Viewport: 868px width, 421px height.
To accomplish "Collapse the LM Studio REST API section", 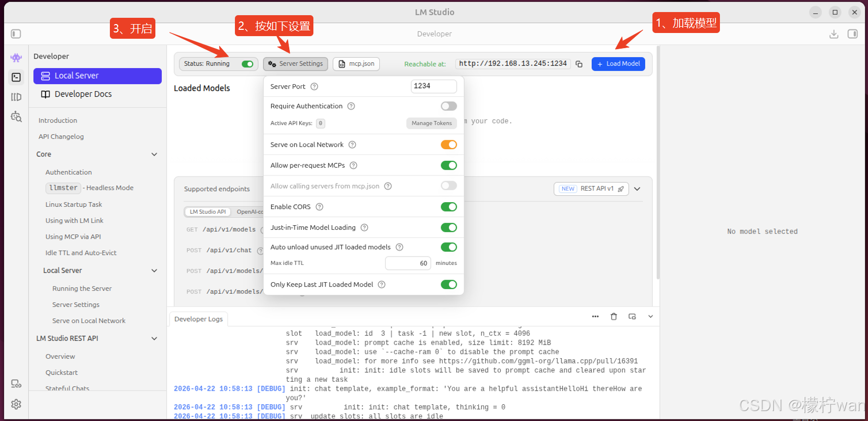I will point(154,339).
